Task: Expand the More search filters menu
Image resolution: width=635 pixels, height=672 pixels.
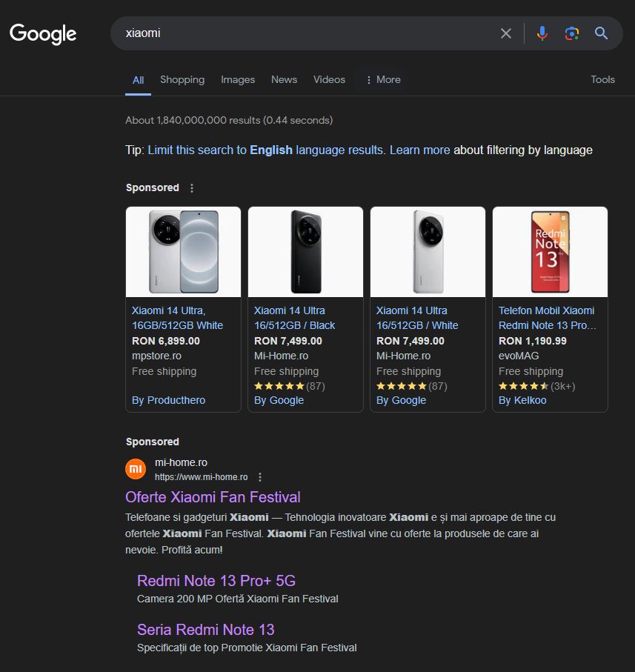Action: [x=383, y=80]
